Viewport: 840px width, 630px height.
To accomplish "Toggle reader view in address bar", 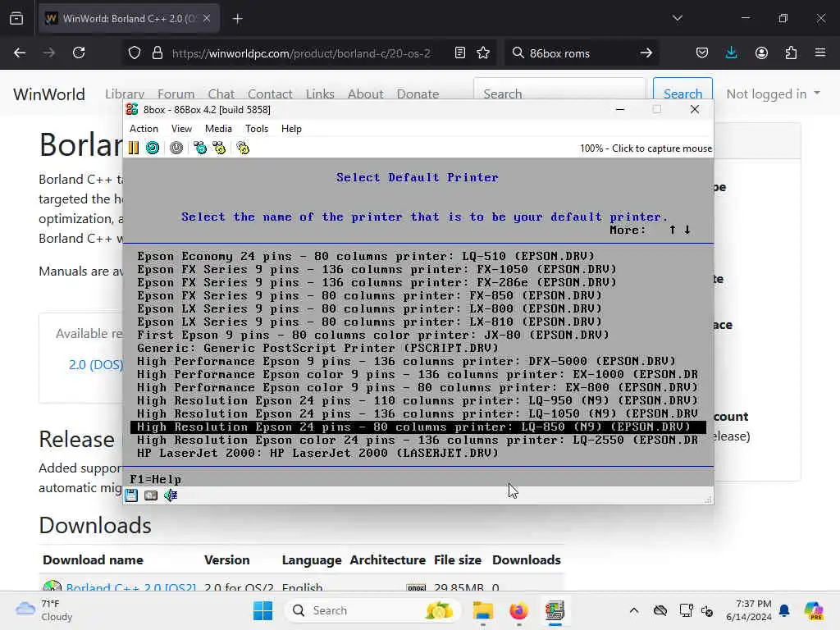I will point(459,53).
